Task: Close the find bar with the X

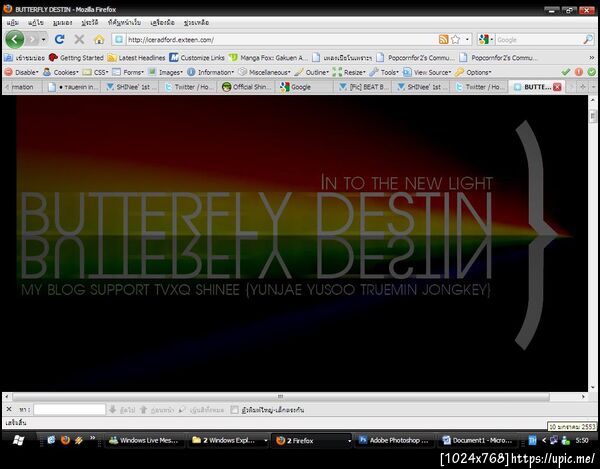Action: [x=9, y=409]
